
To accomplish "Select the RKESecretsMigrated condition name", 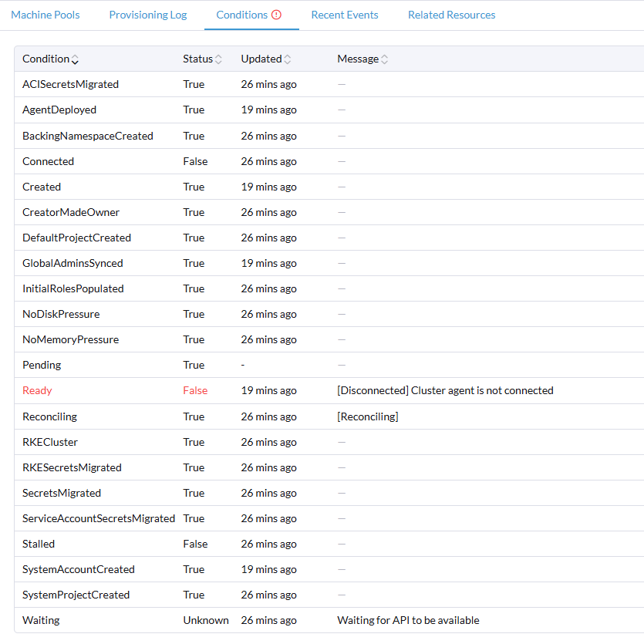I will 72,468.
